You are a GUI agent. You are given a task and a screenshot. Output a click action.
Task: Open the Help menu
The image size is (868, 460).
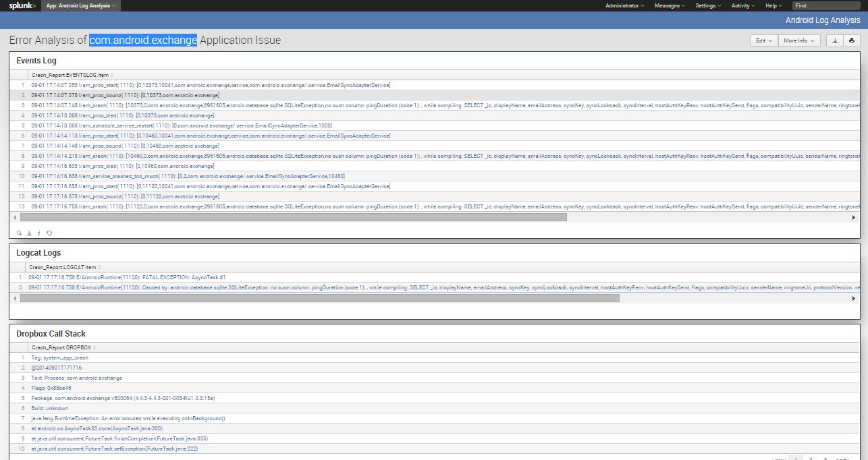coord(774,5)
